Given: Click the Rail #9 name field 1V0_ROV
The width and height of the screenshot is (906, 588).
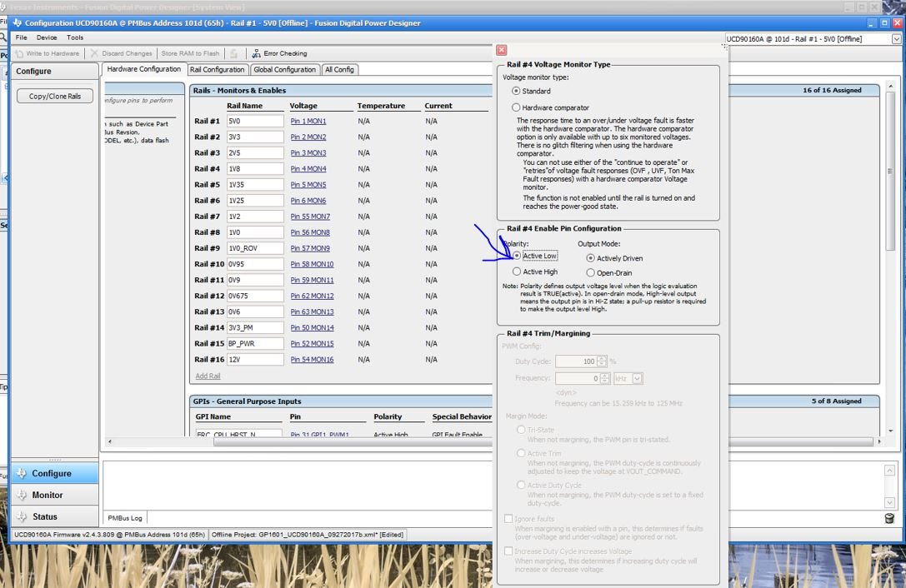Looking at the screenshot, I should pyautogui.click(x=255, y=248).
